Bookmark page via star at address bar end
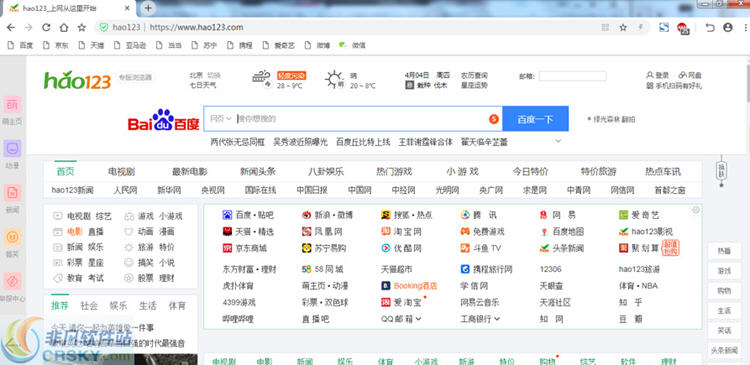The image size is (750, 365). point(623,27)
